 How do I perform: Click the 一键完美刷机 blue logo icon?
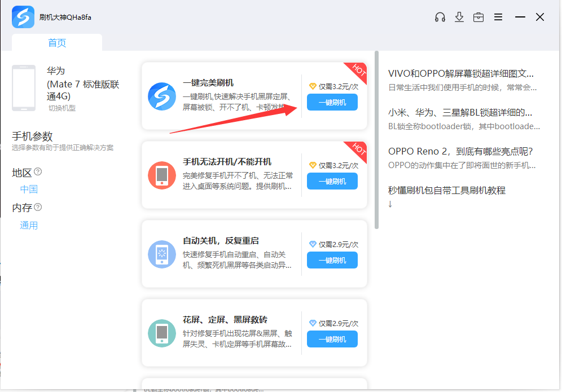(x=162, y=96)
